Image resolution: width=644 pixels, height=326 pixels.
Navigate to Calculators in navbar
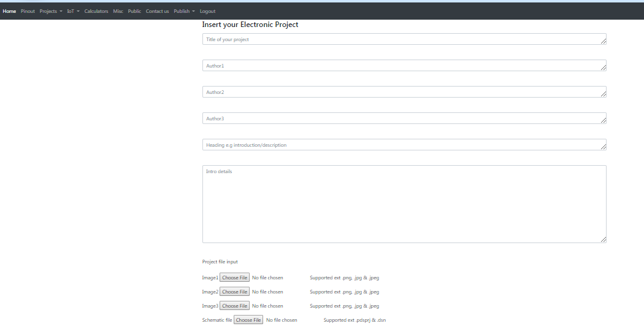pos(96,11)
